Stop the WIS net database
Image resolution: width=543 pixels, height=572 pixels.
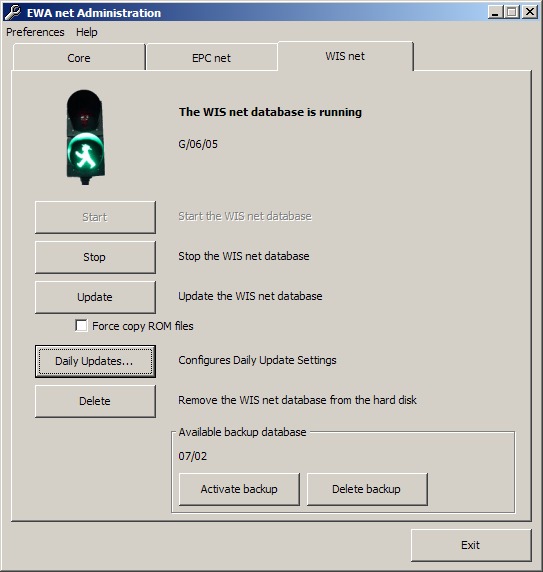point(95,257)
